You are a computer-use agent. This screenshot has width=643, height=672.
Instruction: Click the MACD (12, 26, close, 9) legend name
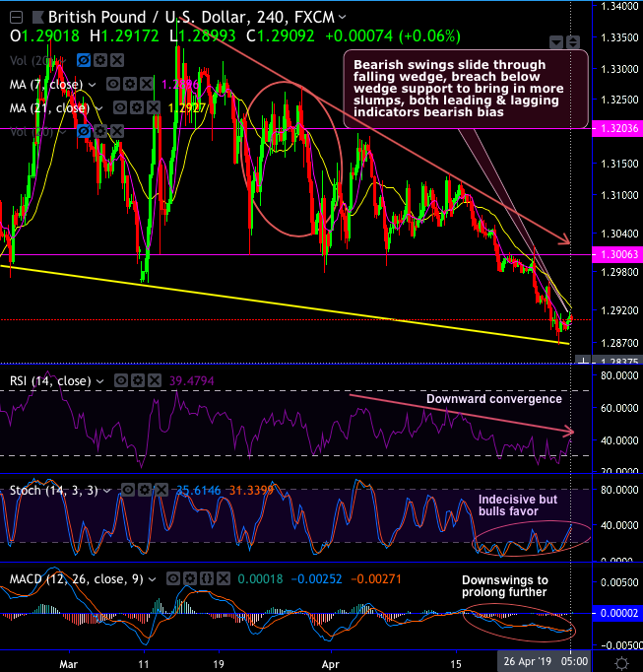pyautogui.click(x=76, y=579)
